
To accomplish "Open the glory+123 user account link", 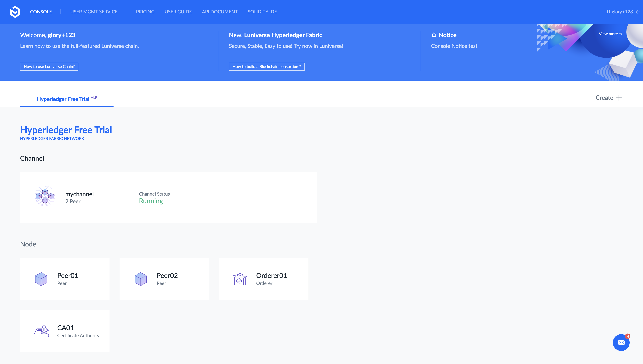I will click(x=622, y=12).
